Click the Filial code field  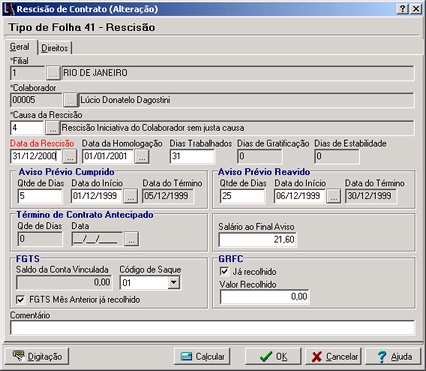pos(28,73)
